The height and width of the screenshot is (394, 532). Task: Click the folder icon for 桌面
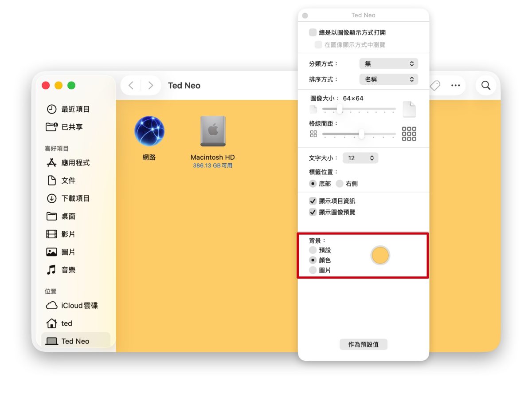(52, 217)
